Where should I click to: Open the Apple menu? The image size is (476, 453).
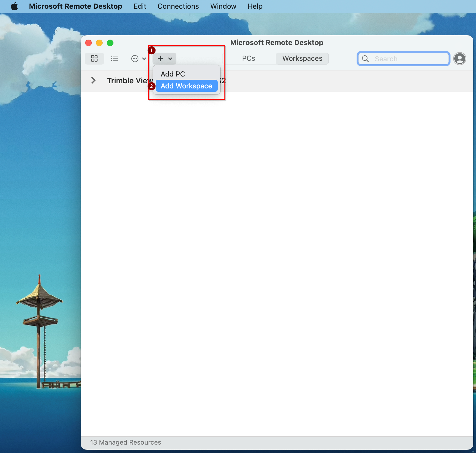[14, 6]
